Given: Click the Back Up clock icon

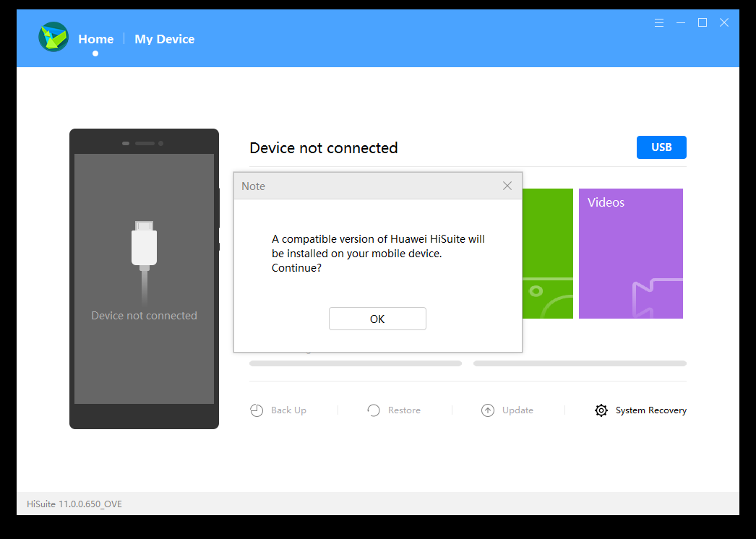Looking at the screenshot, I should (257, 410).
